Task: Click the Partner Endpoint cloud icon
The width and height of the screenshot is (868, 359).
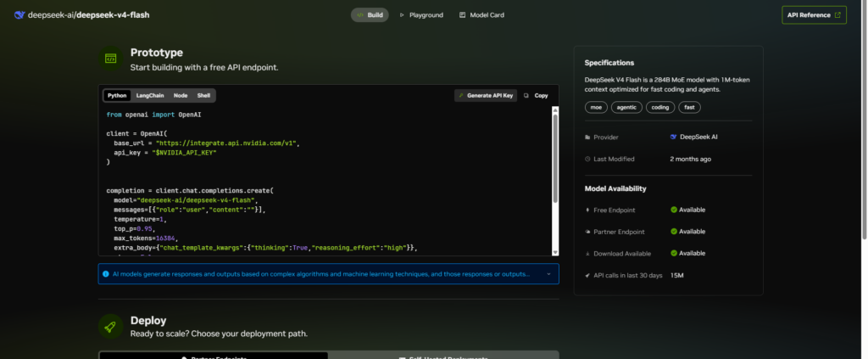Action: pyautogui.click(x=587, y=232)
